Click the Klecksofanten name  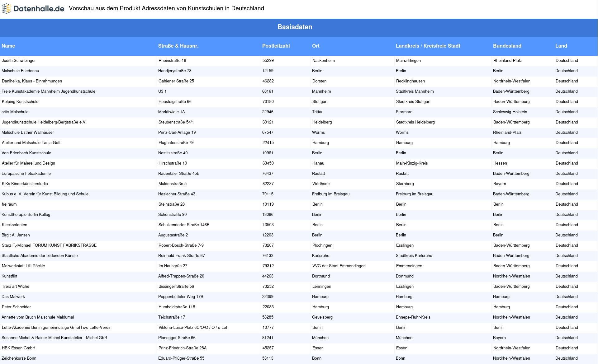pyautogui.click(x=15, y=225)
